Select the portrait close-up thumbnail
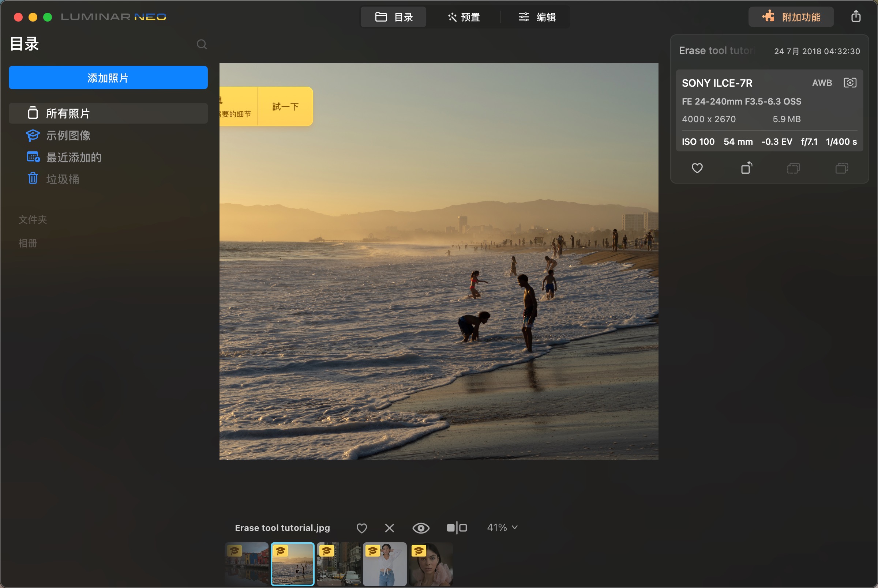 [x=431, y=564]
